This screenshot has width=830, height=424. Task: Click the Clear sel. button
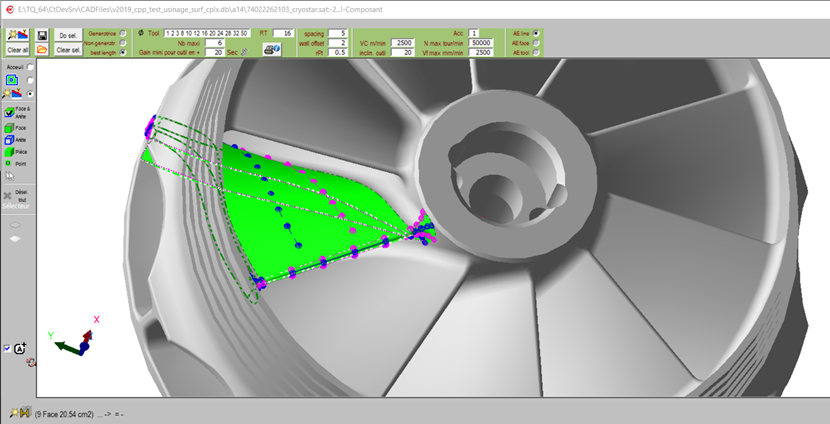[68, 50]
